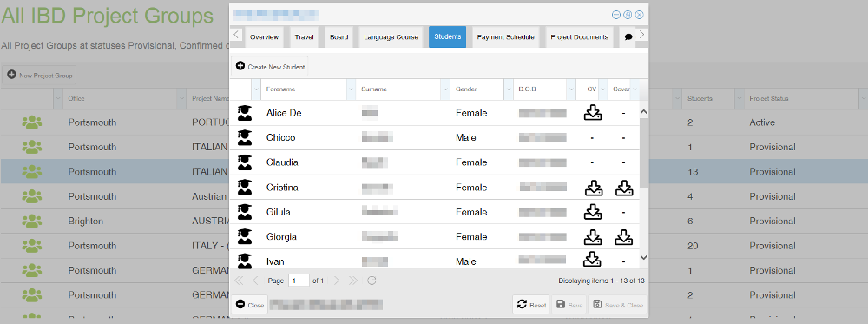Viewport: 868px width, 324px height.
Task: Click the page number input field
Action: [299, 281]
